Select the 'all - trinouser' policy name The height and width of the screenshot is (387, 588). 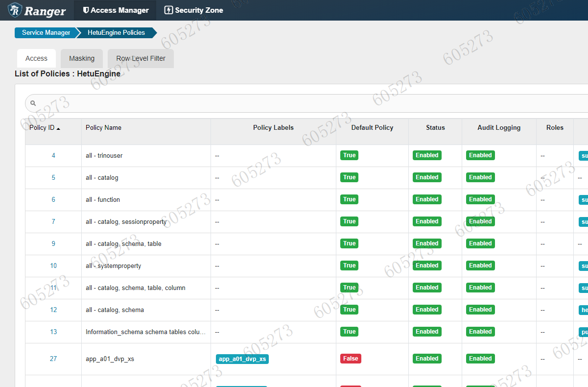coord(104,156)
